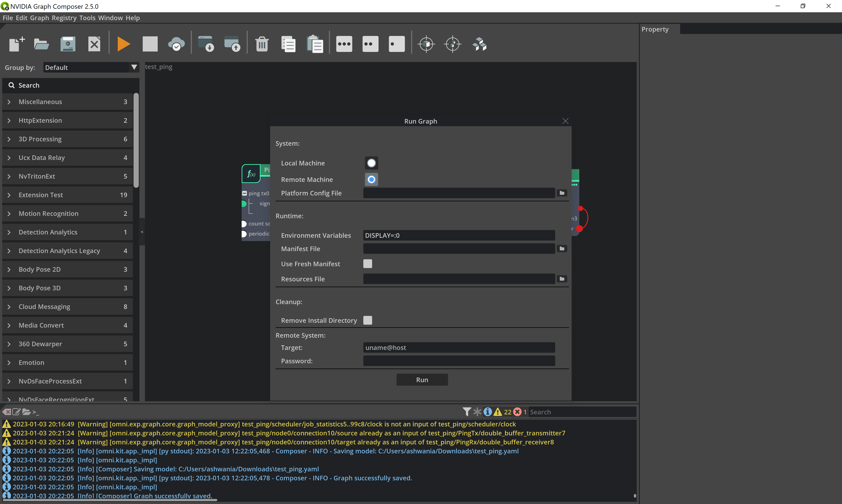Delete selection with trash can icon
Screen dimensions: 842x504
(262, 44)
